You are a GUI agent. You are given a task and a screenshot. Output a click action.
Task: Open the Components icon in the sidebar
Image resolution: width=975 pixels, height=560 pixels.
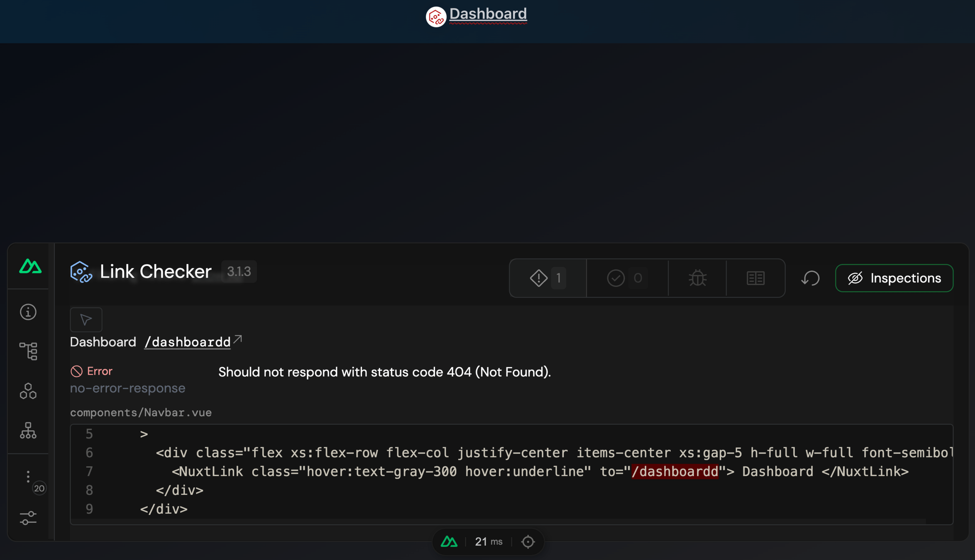click(28, 391)
